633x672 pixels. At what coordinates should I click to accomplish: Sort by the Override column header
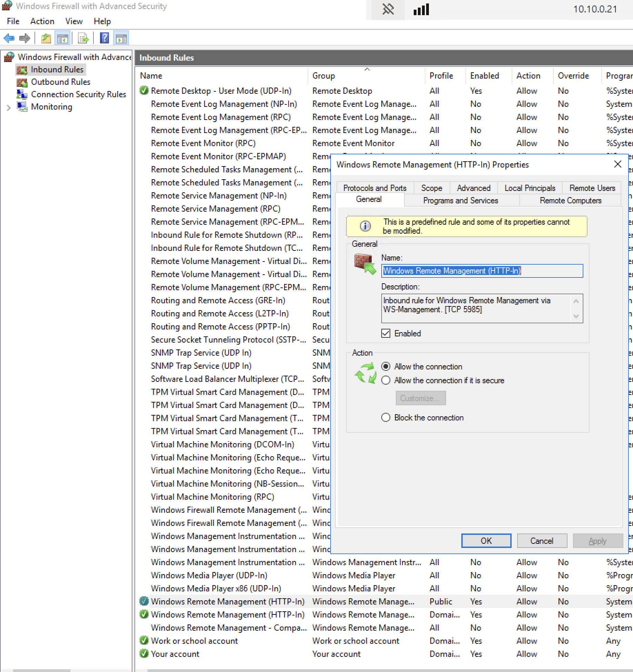(578, 75)
